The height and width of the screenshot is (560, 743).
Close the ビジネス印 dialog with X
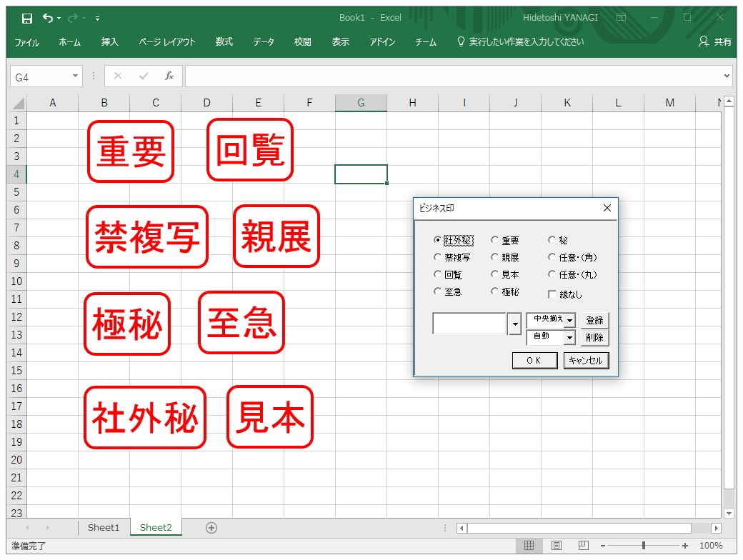pos(607,208)
